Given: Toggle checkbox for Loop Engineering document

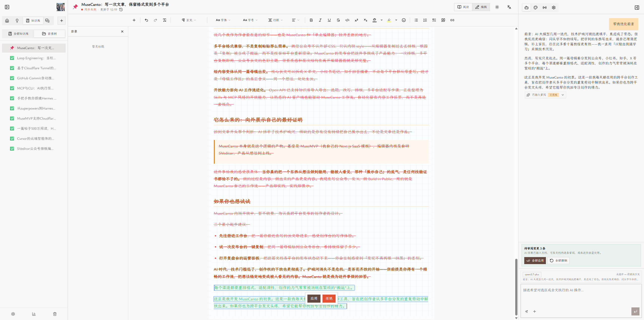Looking at the screenshot, I should pos(12,58).
